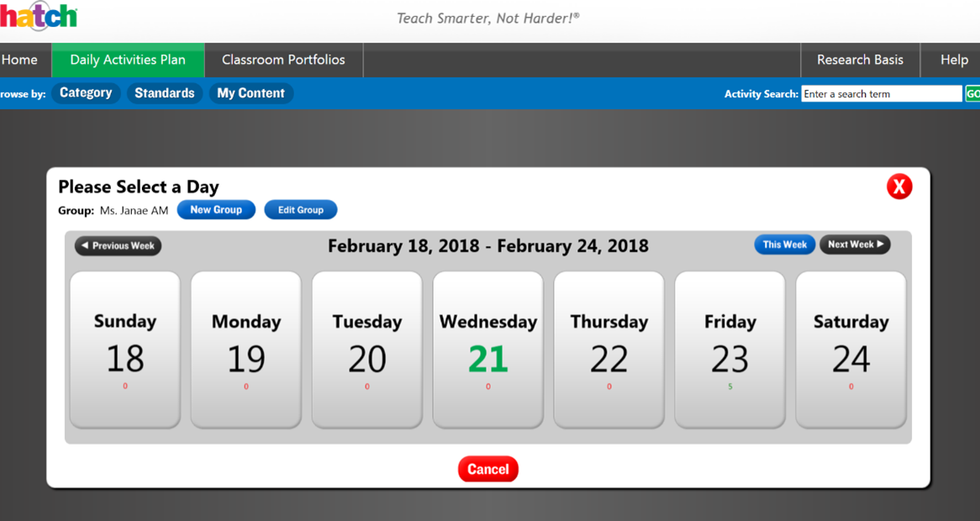Advance to Next Week

(x=855, y=245)
